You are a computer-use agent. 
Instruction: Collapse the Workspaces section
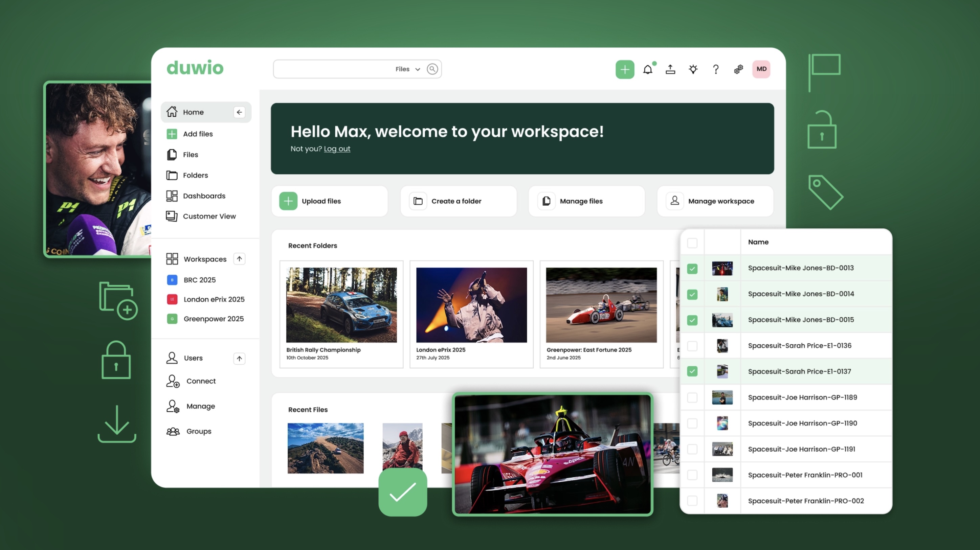point(239,259)
